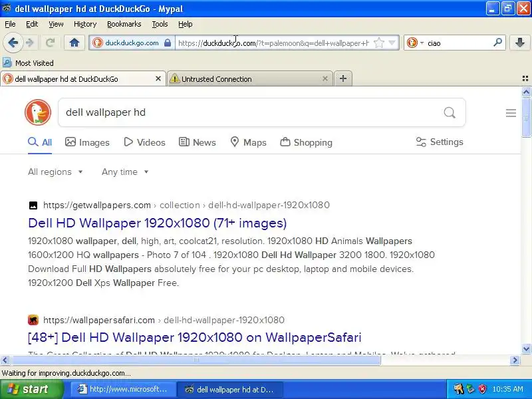Open the Downloads arrow button
This screenshot has height=399, width=532.
point(520,43)
